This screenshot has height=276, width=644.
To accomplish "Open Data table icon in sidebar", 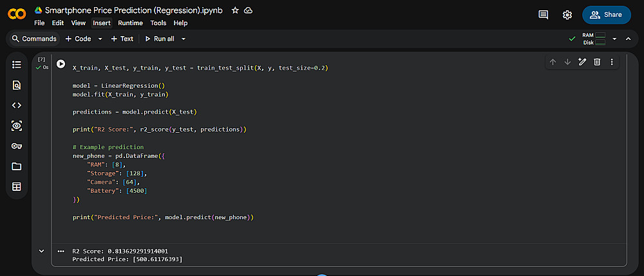I will (x=17, y=187).
